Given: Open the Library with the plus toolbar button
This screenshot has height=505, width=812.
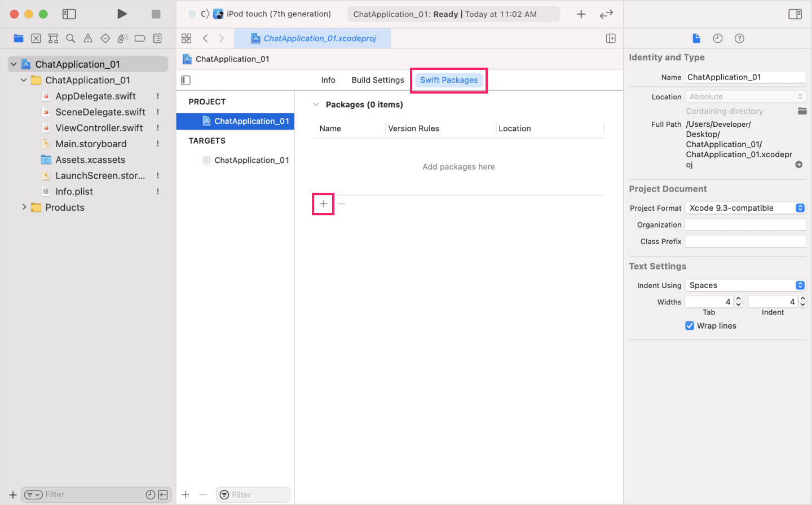Looking at the screenshot, I should pyautogui.click(x=581, y=14).
